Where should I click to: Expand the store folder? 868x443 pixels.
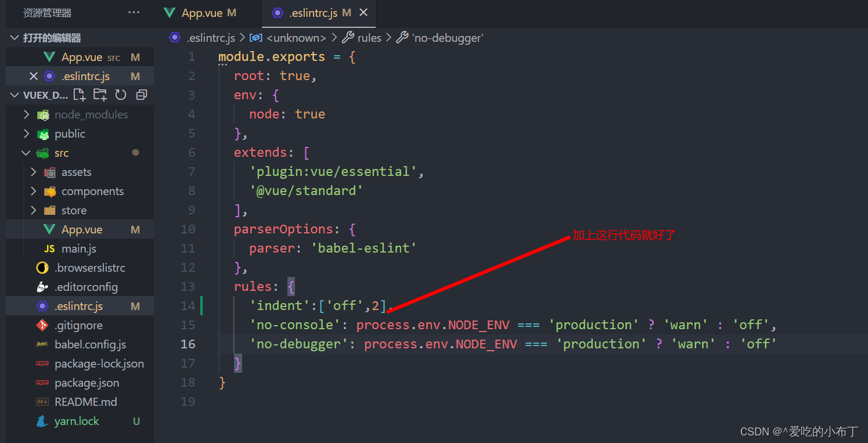tap(34, 210)
